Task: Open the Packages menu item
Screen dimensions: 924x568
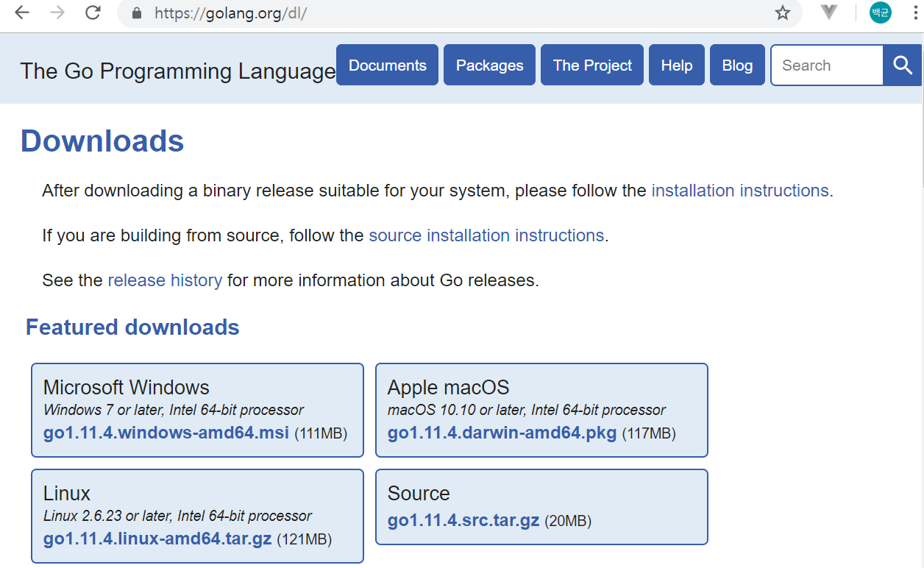Action: [x=490, y=65]
